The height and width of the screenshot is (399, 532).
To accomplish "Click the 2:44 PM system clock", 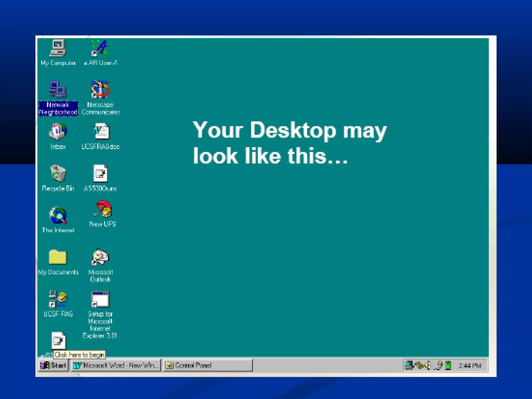I will (x=470, y=366).
